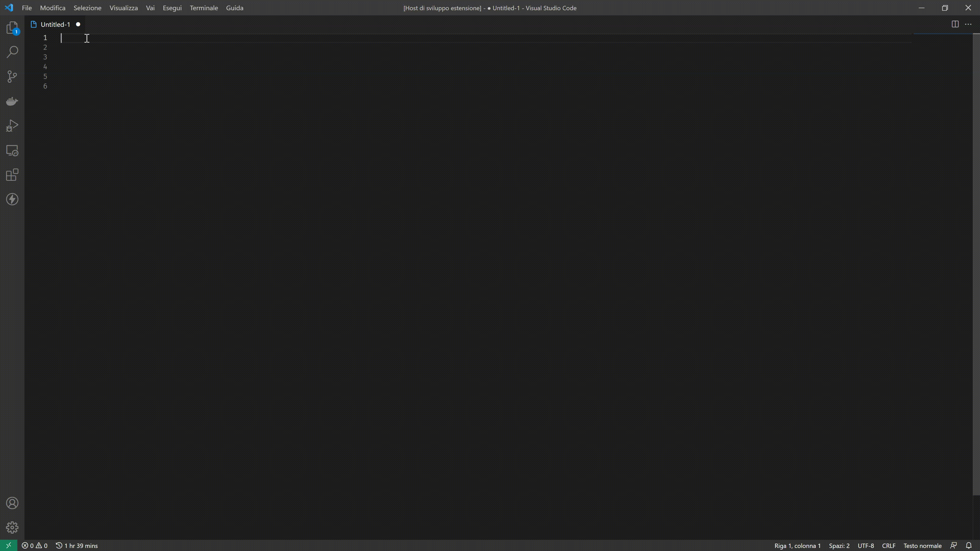Open the Accounts menu icon
Viewport: 980px width, 551px height.
pyautogui.click(x=12, y=503)
